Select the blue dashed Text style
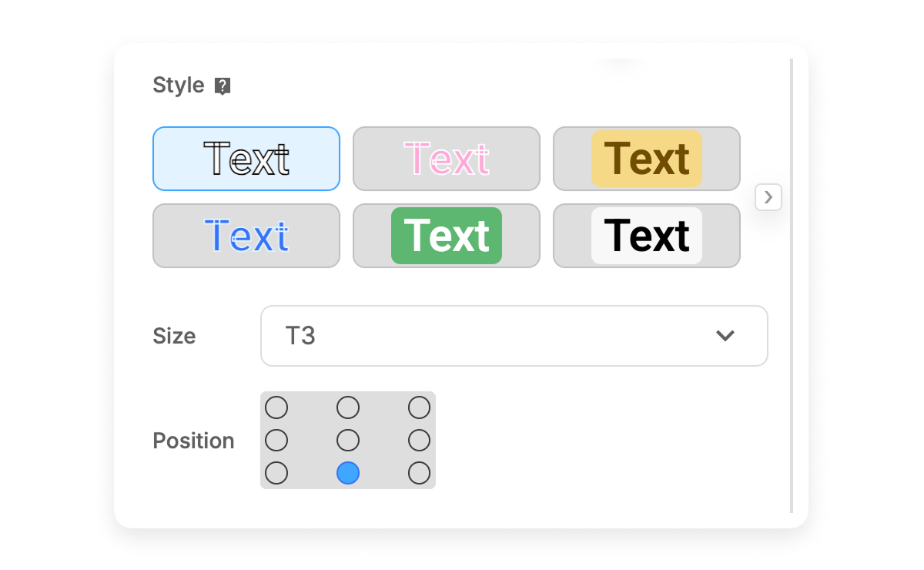 click(246, 236)
